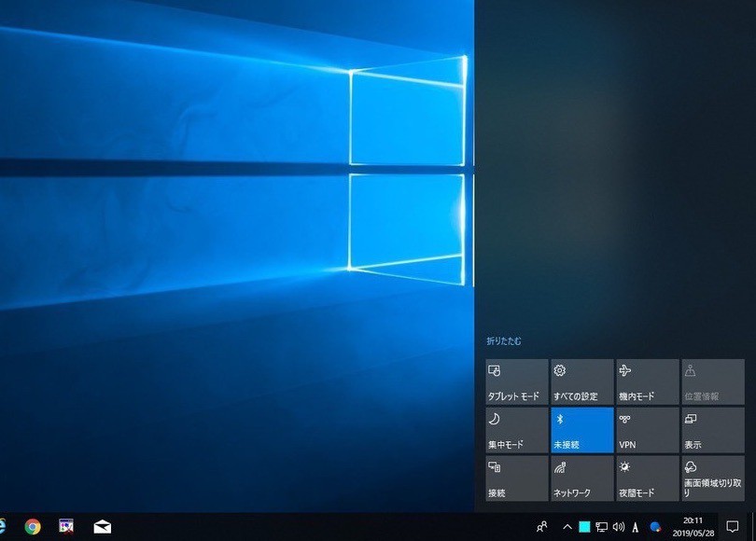
Task: Open All settings (すべての設定) tile
Action: (582, 382)
